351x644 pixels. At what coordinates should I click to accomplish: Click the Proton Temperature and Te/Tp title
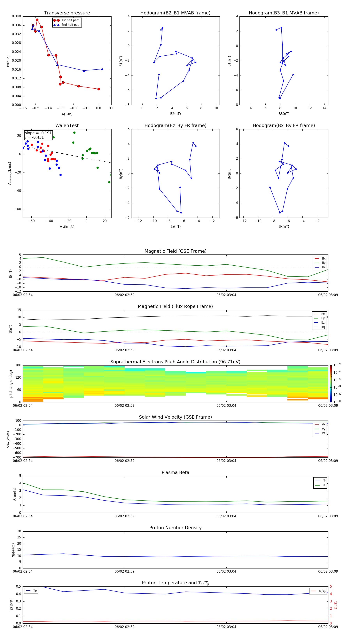coord(175,583)
